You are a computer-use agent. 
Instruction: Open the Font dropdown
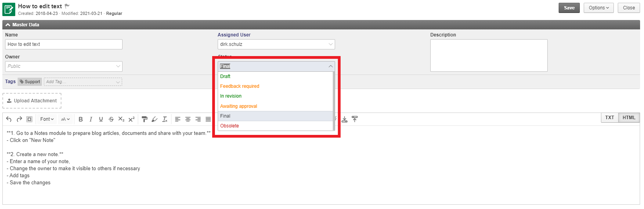coord(47,119)
